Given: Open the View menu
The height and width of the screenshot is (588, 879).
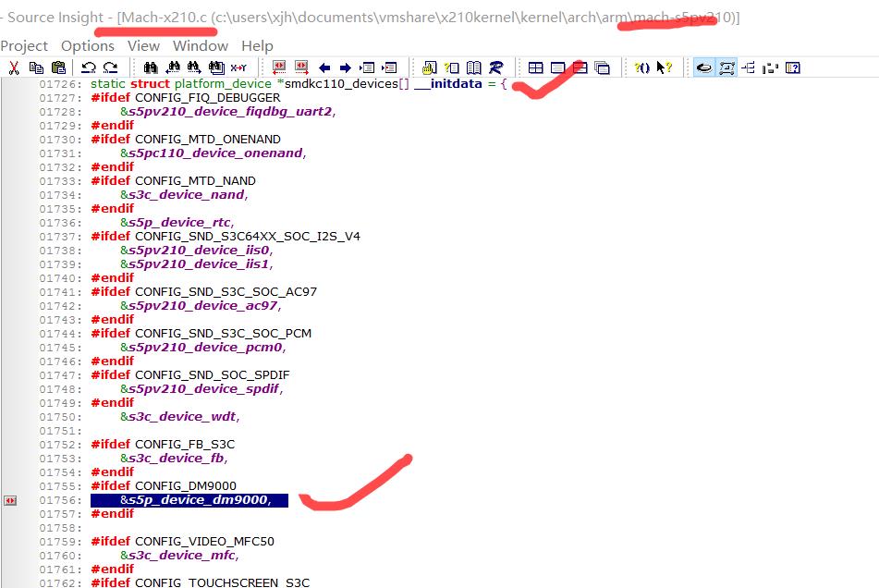Looking at the screenshot, I should pyautogui.click(x=143, y=46).
